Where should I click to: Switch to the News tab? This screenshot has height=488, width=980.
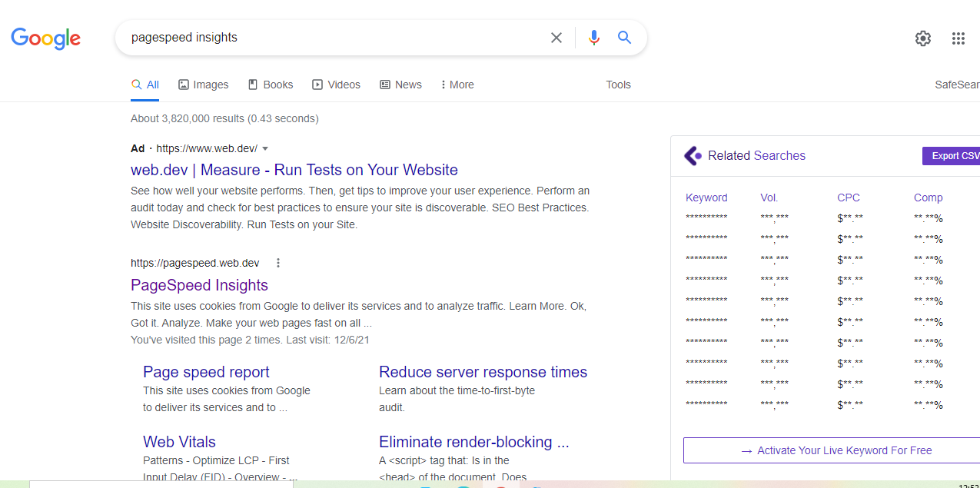(400, 85)
